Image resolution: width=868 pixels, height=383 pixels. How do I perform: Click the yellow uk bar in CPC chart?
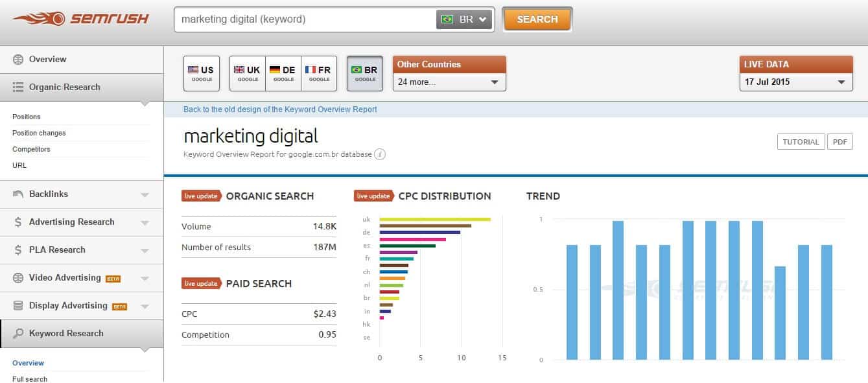[435, 219]
